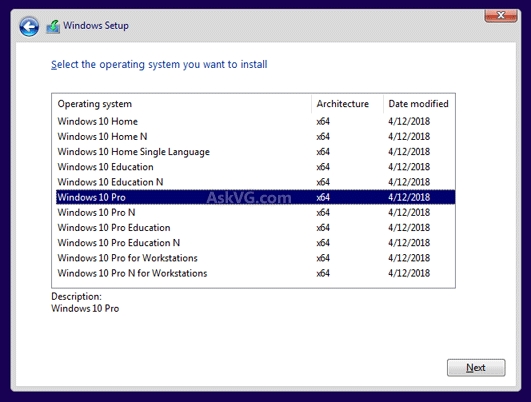Click date in Windows 10 Education N row
The width and height of the screenshot is (531, 402).
click(409, 182)
